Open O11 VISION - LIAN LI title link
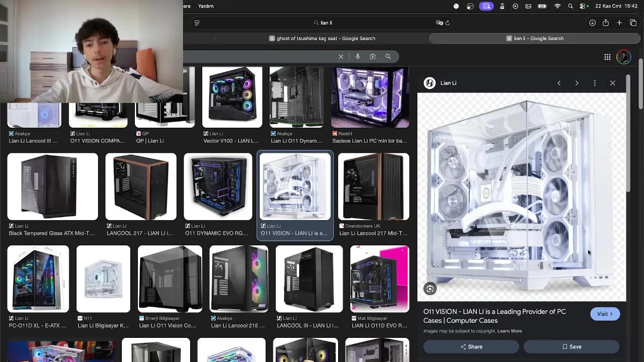Image resolution: width=644 pixels, height=362 pixels. point(495,316)
